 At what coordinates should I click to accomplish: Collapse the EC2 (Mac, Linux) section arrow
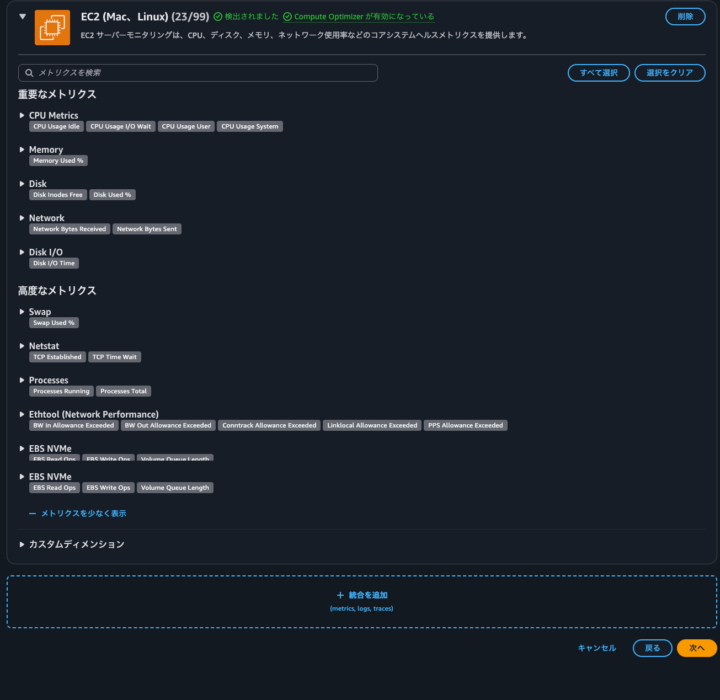(22, 17)
